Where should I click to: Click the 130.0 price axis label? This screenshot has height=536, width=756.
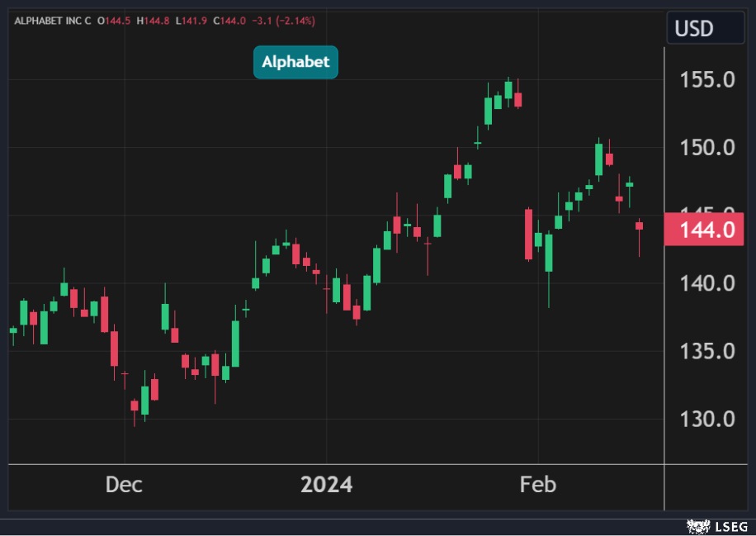click(706, 419)
